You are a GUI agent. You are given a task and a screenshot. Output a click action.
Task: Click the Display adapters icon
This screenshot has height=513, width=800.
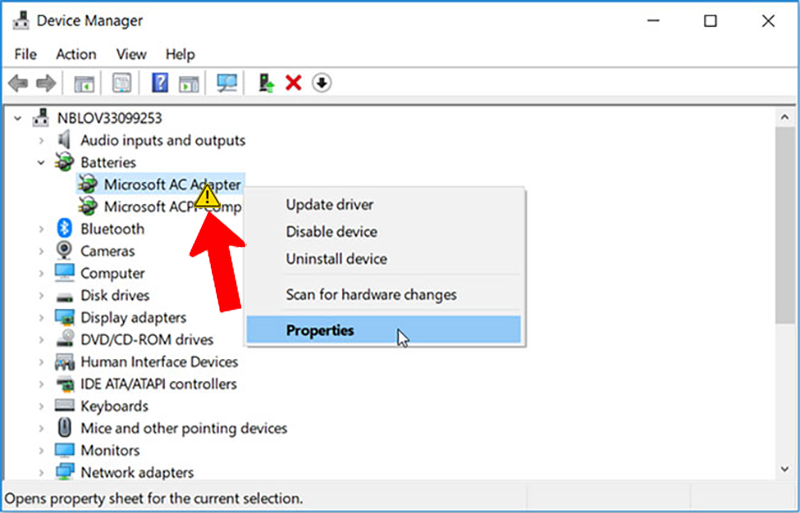click(x=64, y=317)
